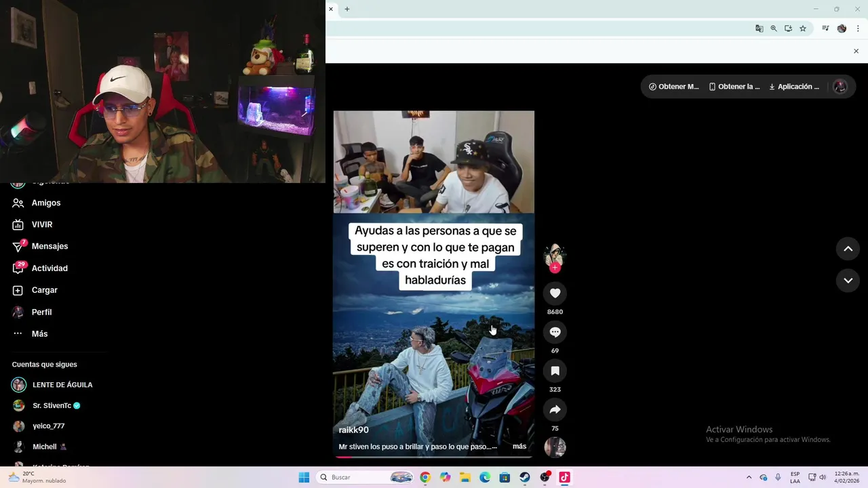This screenshot has width=868, height=488.
Task: Open Copilot from the taskbar
Action: (445, 477)
